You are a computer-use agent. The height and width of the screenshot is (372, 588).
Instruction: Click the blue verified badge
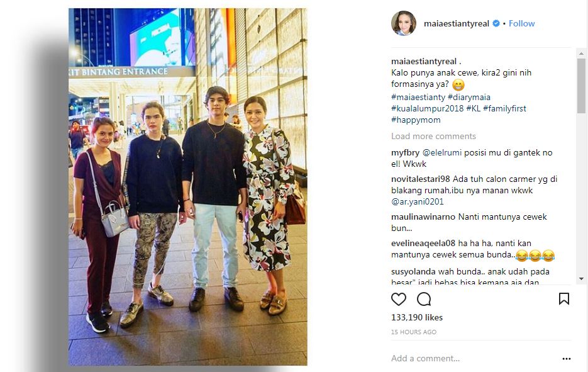[x=496, y=23]
